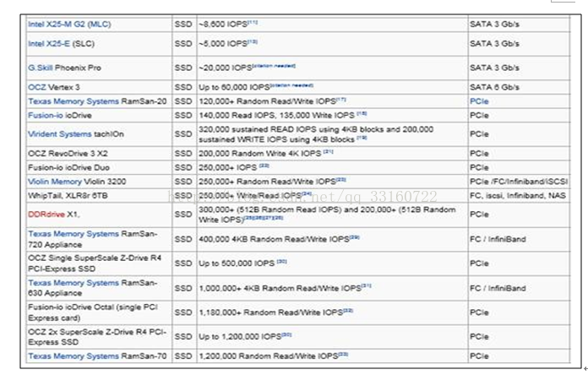Select SATA 3 Gb/s in the Intel X25-M row
Viewport: 588px width, 375px height.
coord(494,24)
